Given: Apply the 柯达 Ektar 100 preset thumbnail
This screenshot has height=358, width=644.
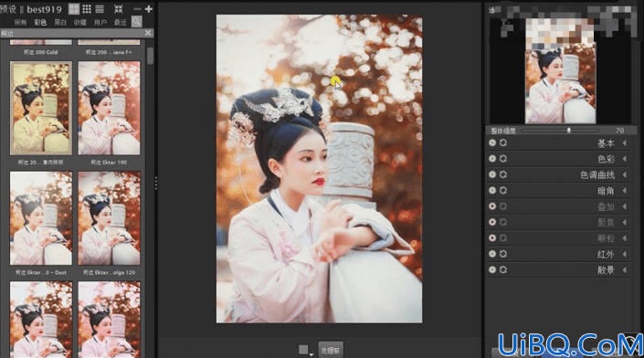Looking at the screenshot, I should [x=109, y=108].
